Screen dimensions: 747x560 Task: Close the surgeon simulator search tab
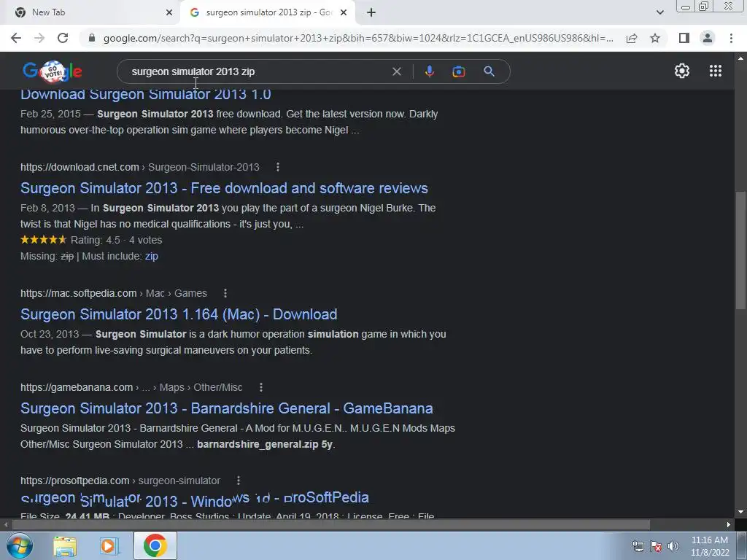[x=344, y=12]
